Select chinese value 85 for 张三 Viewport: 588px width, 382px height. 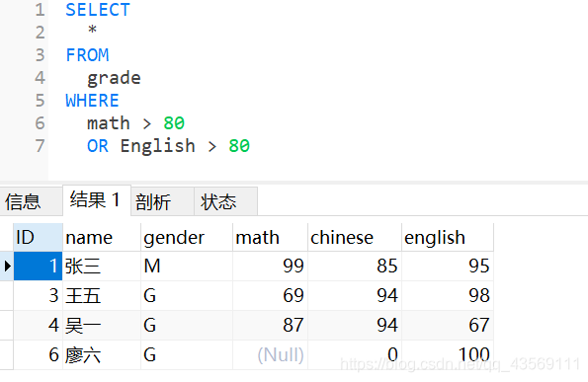click(355, 266)
